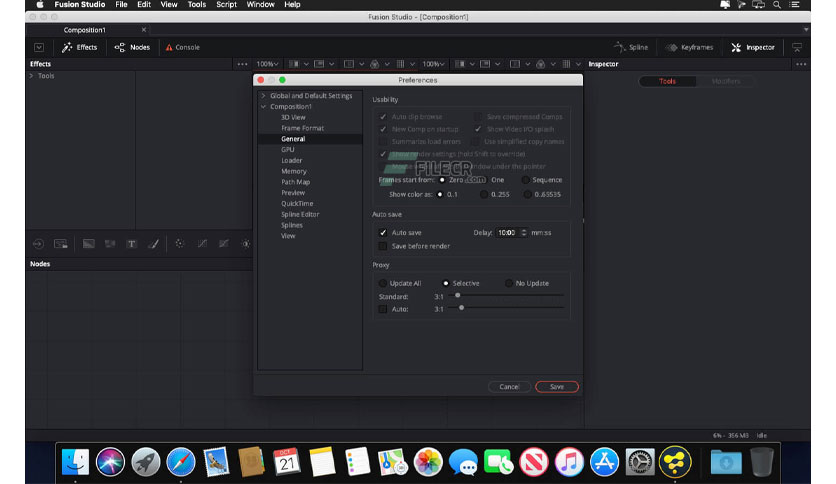Open the left viewer 100% zoom dropdown

click(x=268, y=64)
